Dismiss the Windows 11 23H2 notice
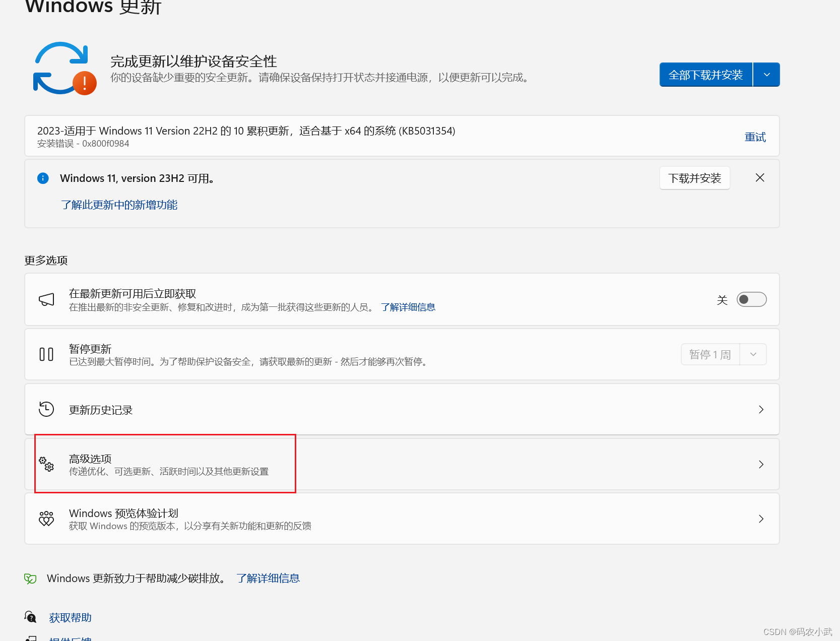This screenshot has width=840, height=641. (x=760, y=178)
